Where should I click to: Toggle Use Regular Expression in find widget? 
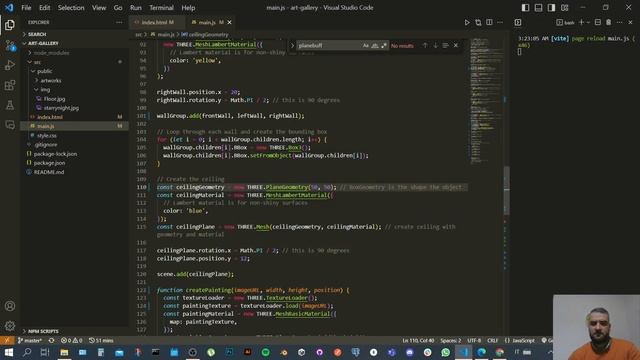pos(384,46)
